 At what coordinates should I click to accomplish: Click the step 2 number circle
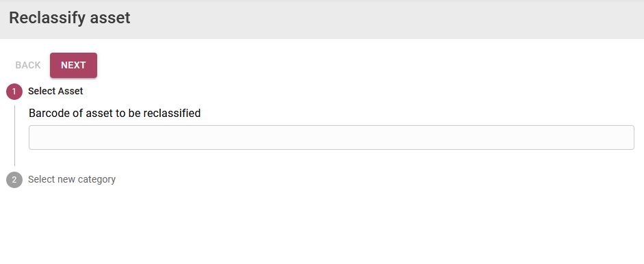point(14,180)
